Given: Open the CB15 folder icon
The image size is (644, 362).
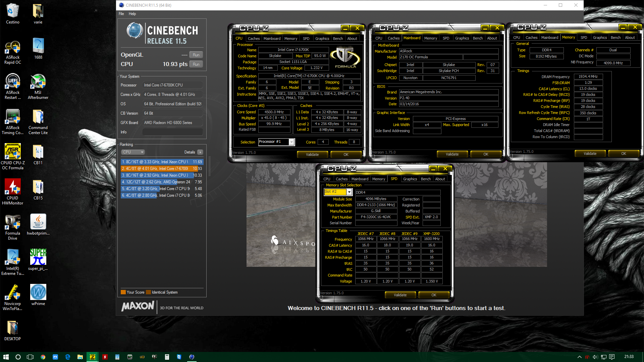Looking at the screenshot, I should (38, 189).
